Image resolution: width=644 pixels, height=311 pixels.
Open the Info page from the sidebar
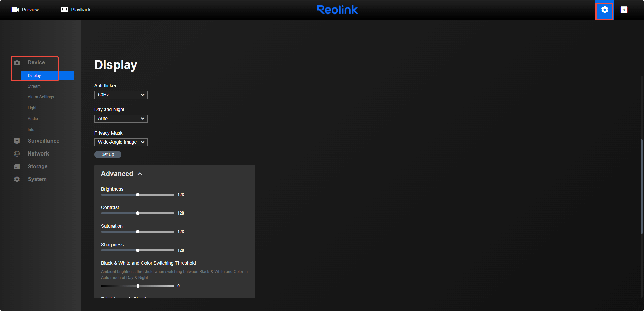pyautogui.click(x=31, y=129)
